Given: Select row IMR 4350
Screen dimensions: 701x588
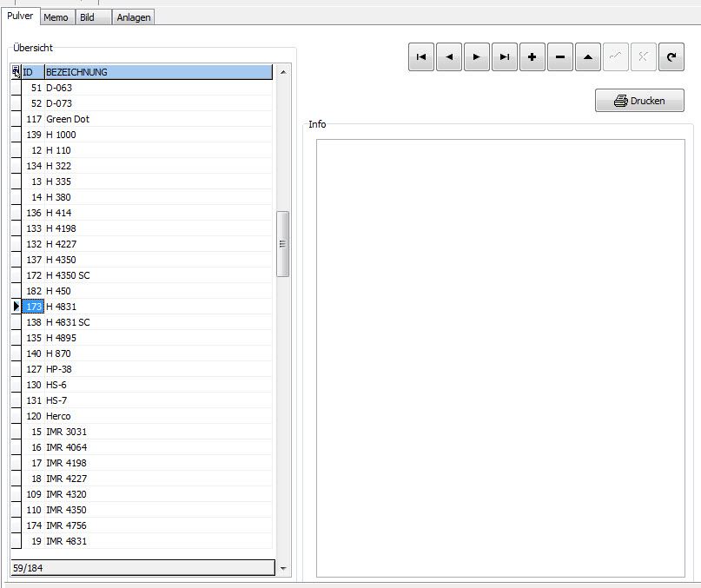Looking at the screenshot, I should pyautogui.click(x=142, y=510).
